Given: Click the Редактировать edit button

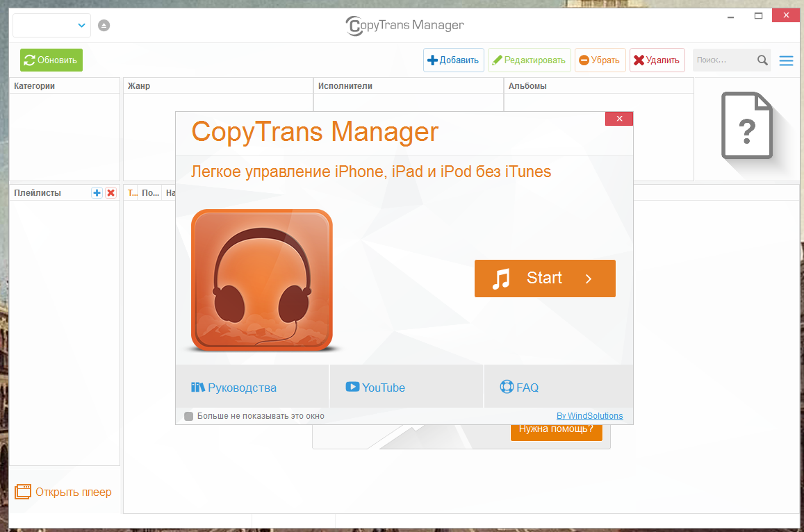Looking at the screenshot, I should [x=529, y=60].
